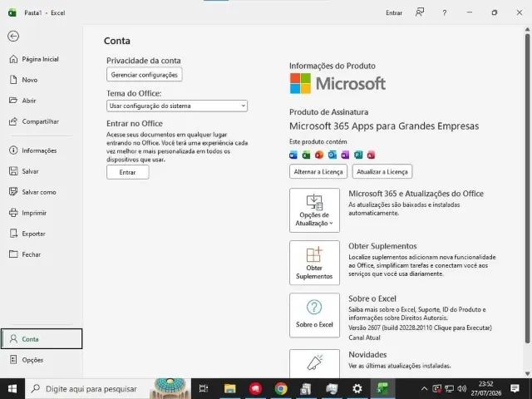Click the feedback person icon in title bar

(420, 12)
